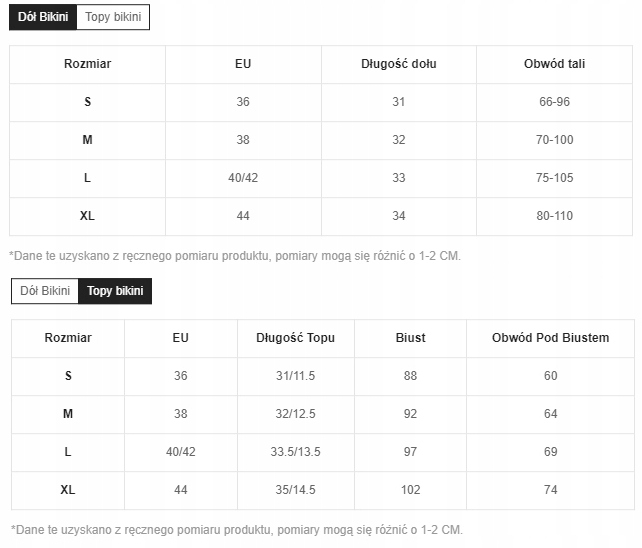This screenshot has width=642, height=548.
Task: Click the bust value 92
Action: [410, 414]
